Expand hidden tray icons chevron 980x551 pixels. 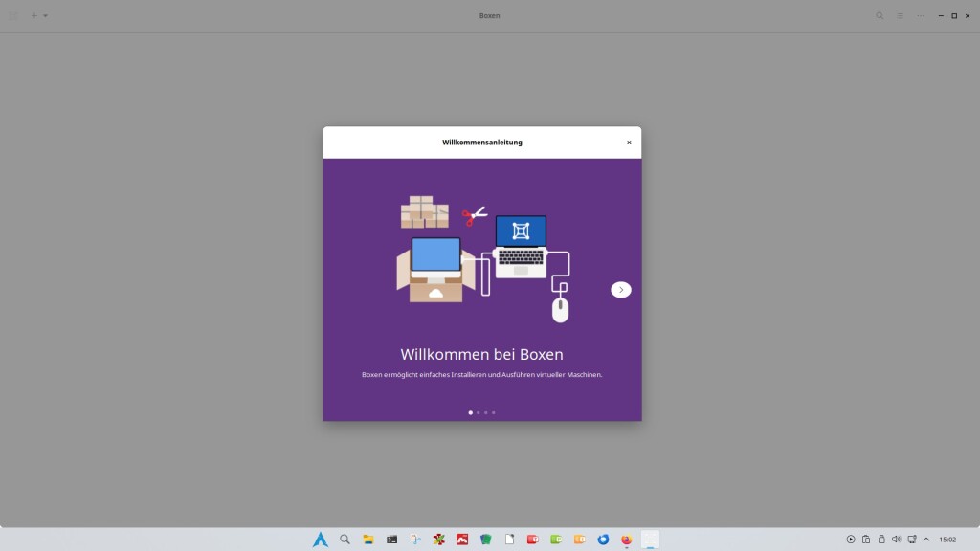(x=926, y=540)
